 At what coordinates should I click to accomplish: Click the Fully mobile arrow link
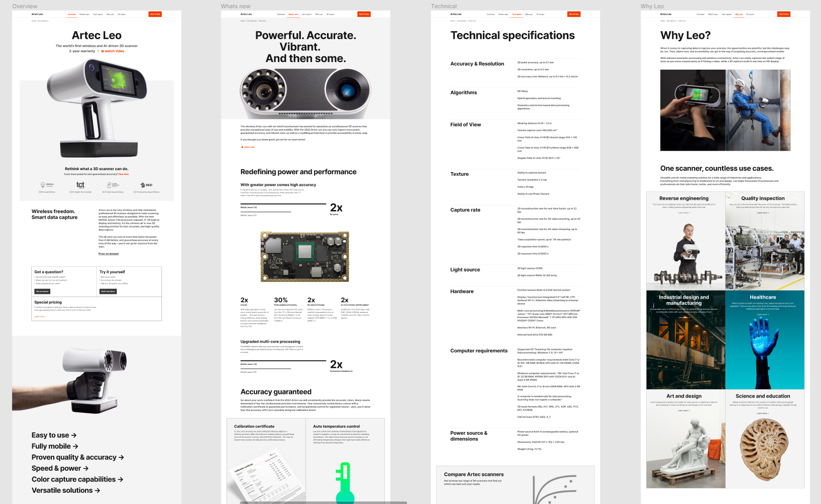(x=55, y=446)
